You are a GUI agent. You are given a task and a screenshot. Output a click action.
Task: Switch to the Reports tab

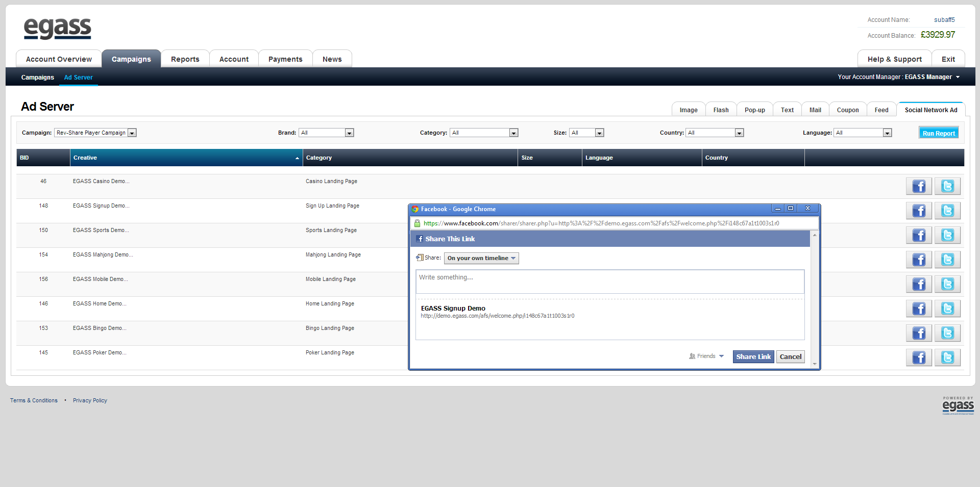coord(185,59)
